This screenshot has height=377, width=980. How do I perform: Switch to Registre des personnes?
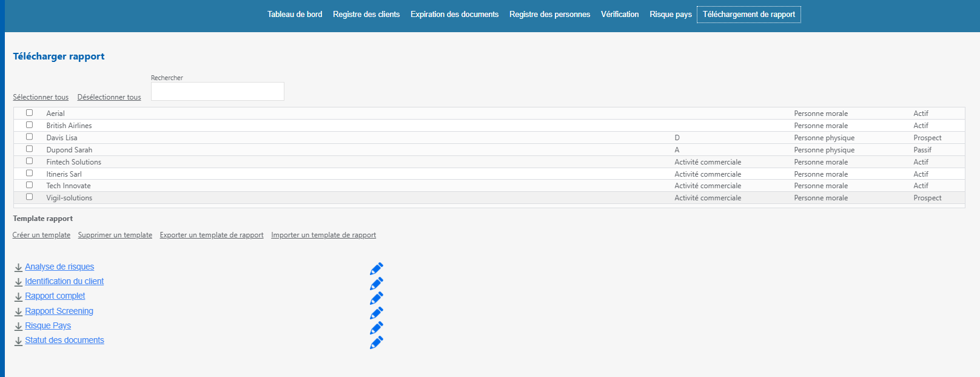tap(549, 14)
